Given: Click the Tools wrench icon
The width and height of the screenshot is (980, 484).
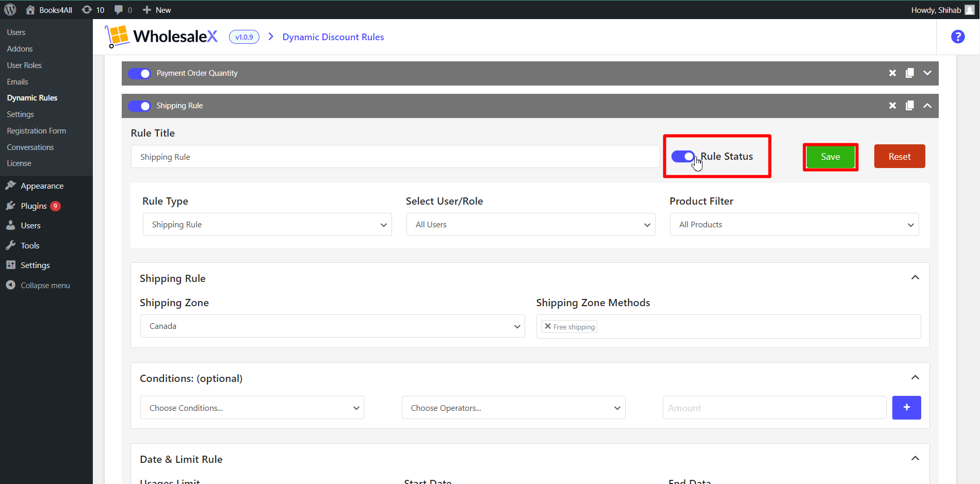Looking at the screenshot, I should point(10,245).
